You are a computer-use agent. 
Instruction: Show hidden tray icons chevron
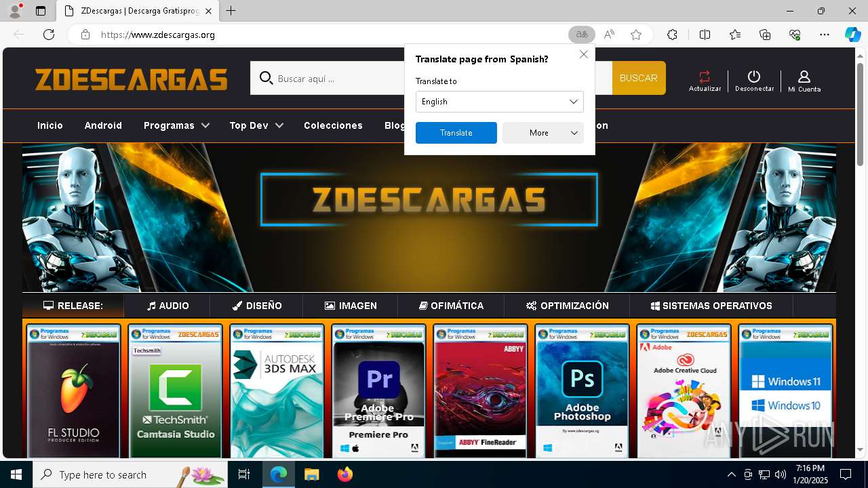(x=731, y=474)
